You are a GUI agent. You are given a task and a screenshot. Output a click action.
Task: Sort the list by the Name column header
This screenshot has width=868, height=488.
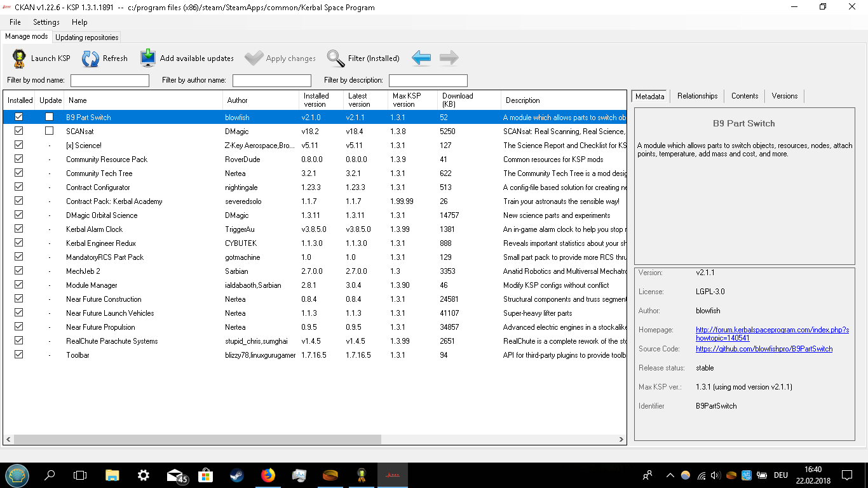point(78,100)
